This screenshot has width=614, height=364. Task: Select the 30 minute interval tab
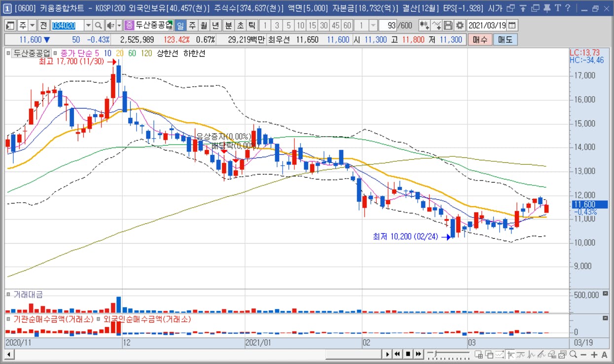pyautogui.click(x=324, y=25)
